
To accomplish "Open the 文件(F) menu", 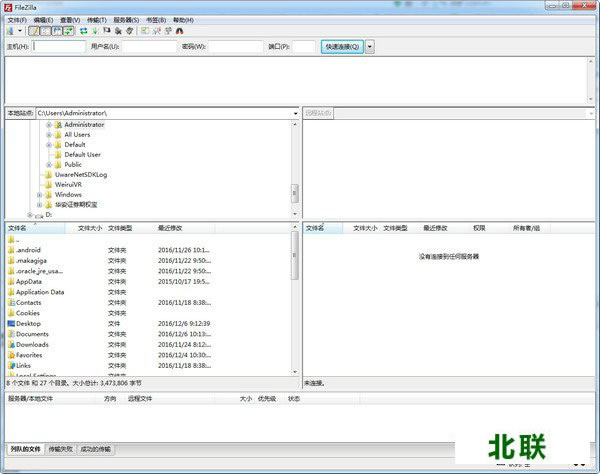I will [x=17, y=20].
